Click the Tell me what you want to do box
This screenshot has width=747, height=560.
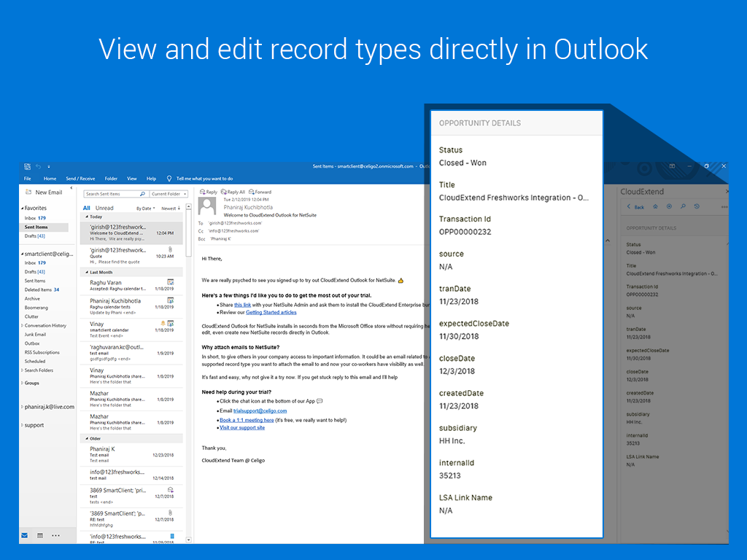204,179
